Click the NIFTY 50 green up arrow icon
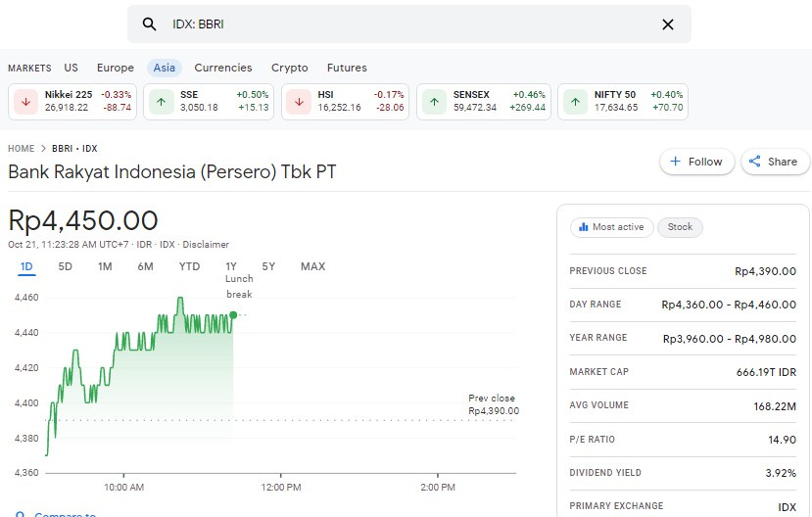 (575, 102)
